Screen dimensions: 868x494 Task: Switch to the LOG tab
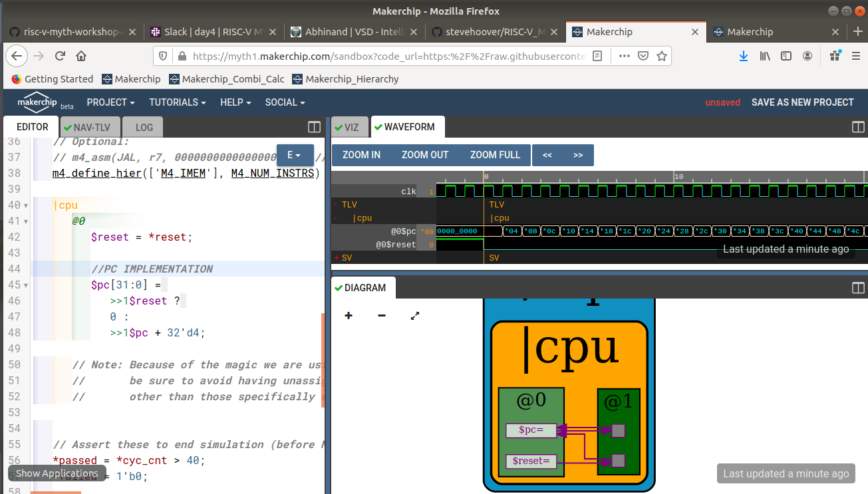144,127
